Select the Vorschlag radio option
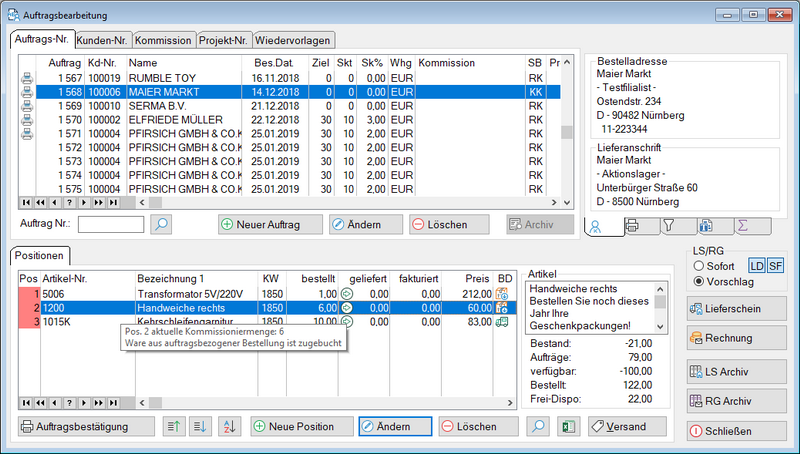 click(x=697, y=281)
